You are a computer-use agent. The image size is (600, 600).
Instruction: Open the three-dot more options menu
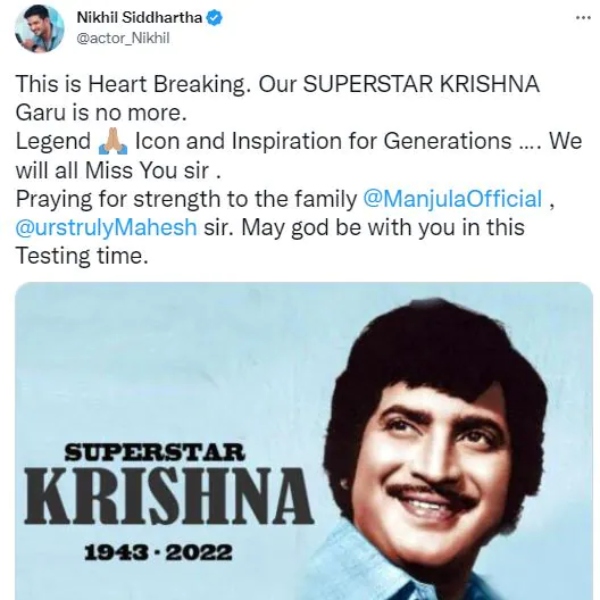click(584, 18)
